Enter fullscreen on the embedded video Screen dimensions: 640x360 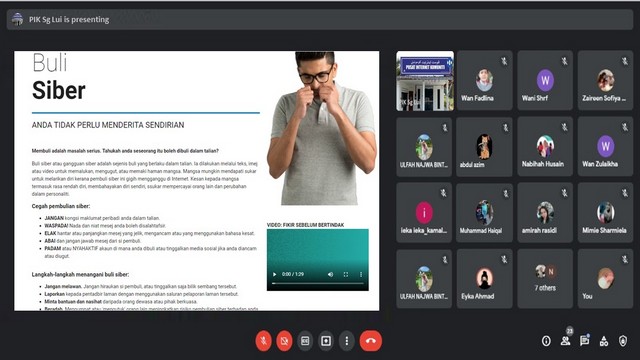pos(346,274)
